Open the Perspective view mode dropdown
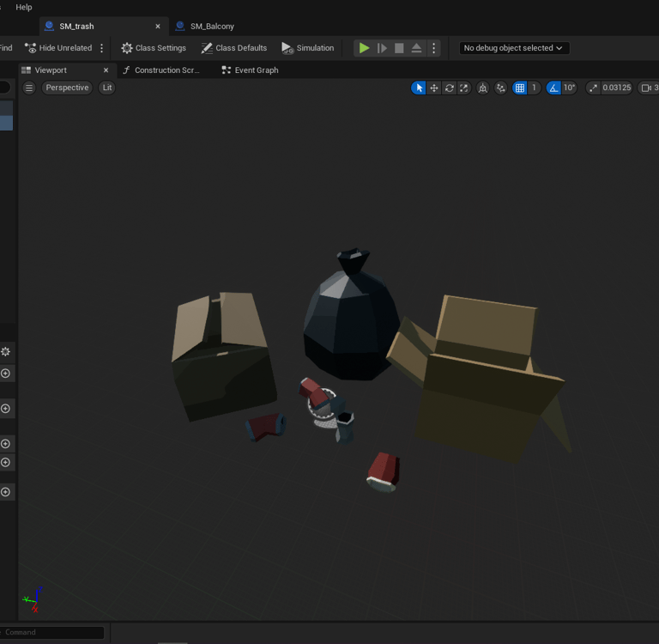The width and height of the screenshot is (659, 644). pyautogui.click(x=67, y=88)
